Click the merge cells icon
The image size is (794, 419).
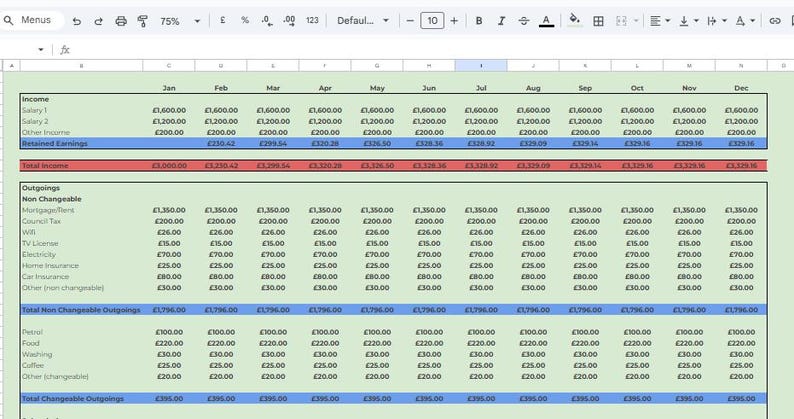[621, 21]
